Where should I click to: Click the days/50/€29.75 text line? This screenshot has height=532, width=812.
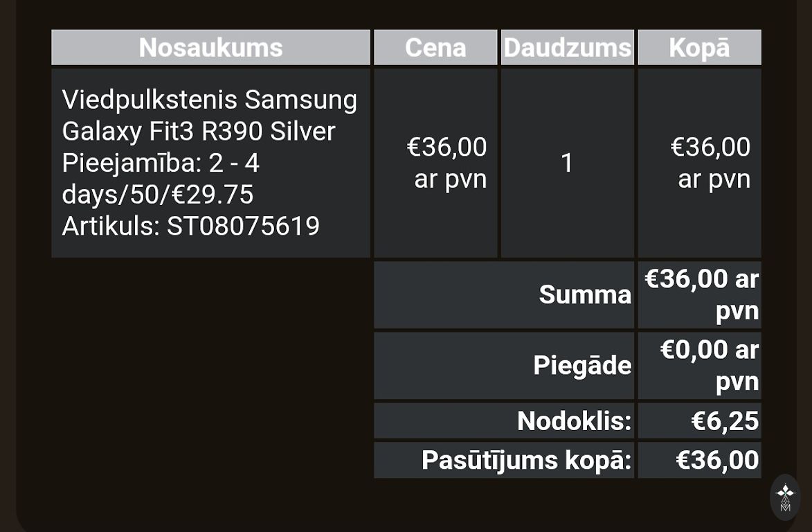pos(158,195)
